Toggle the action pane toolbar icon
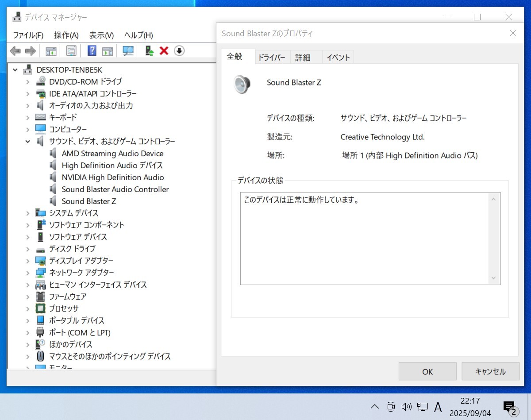Screen dimensions: 531x420 [x=108, y=51]
